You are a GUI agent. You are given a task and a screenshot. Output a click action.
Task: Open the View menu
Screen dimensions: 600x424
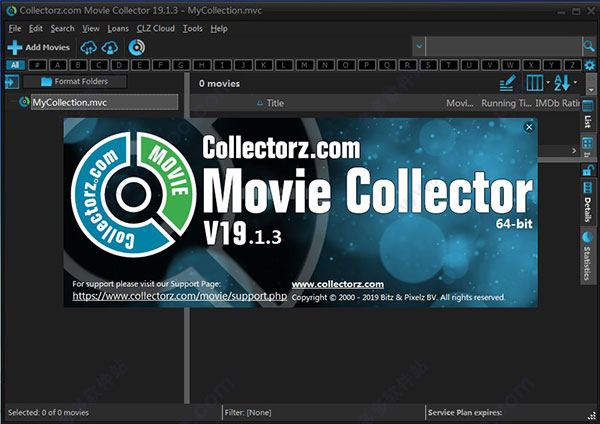click(91, 29)
